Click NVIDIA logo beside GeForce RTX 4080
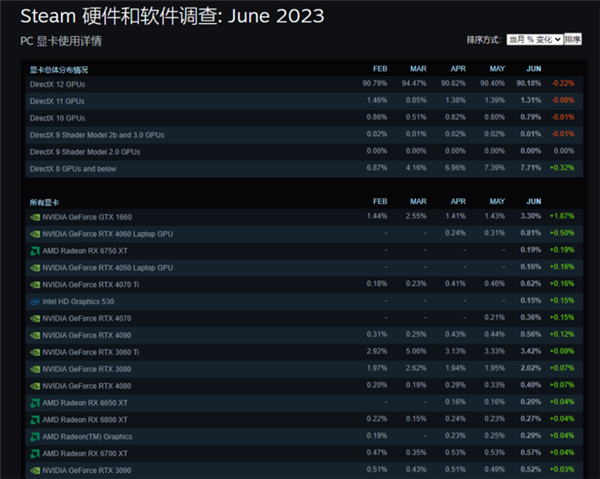The image size is (600, 479). [35, 386]
